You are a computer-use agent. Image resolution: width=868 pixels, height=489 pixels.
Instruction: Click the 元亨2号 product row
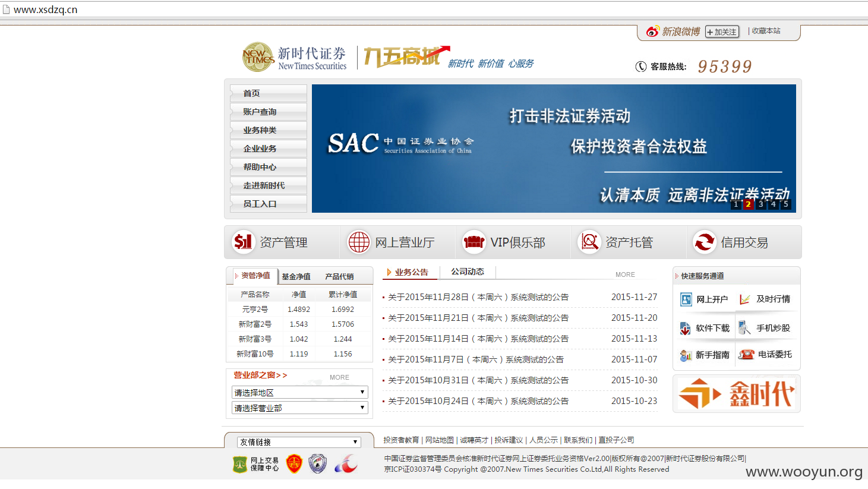300,310
